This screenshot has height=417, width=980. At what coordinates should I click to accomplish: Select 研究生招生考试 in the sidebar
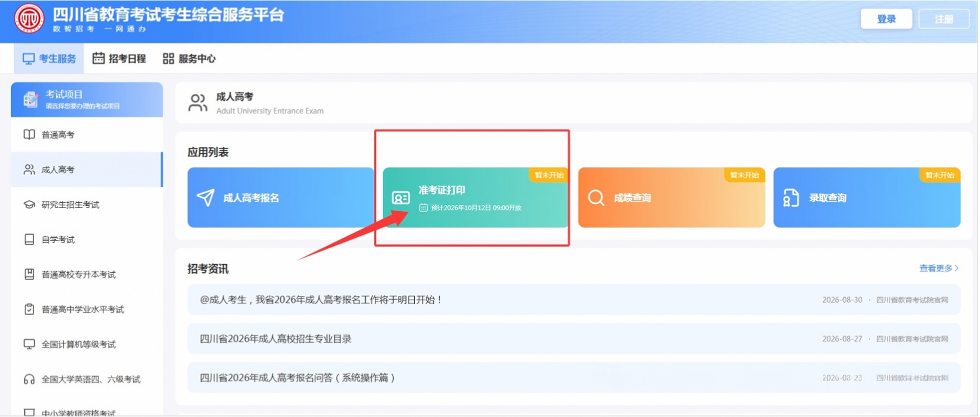(x=87, y=205)
